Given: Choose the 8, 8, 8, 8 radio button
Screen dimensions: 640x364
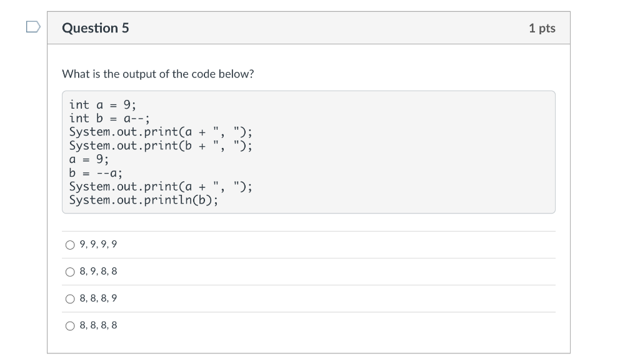Looking at the screenshot, I should [70, 326].
